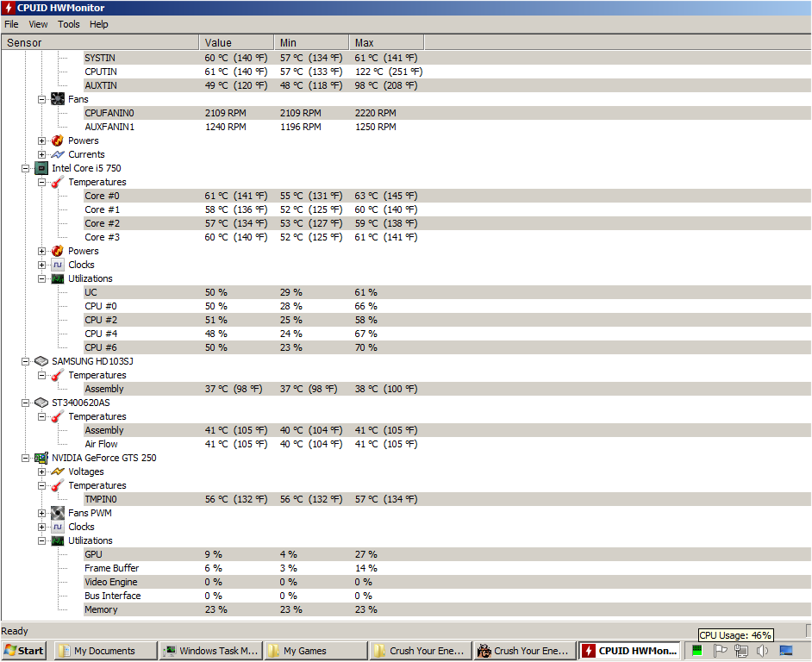Viewport: 812px width, 662px height.
Task: Collapse the Intel Core i5 750 node
Action: pyautogui.click(x=25, y=168)
